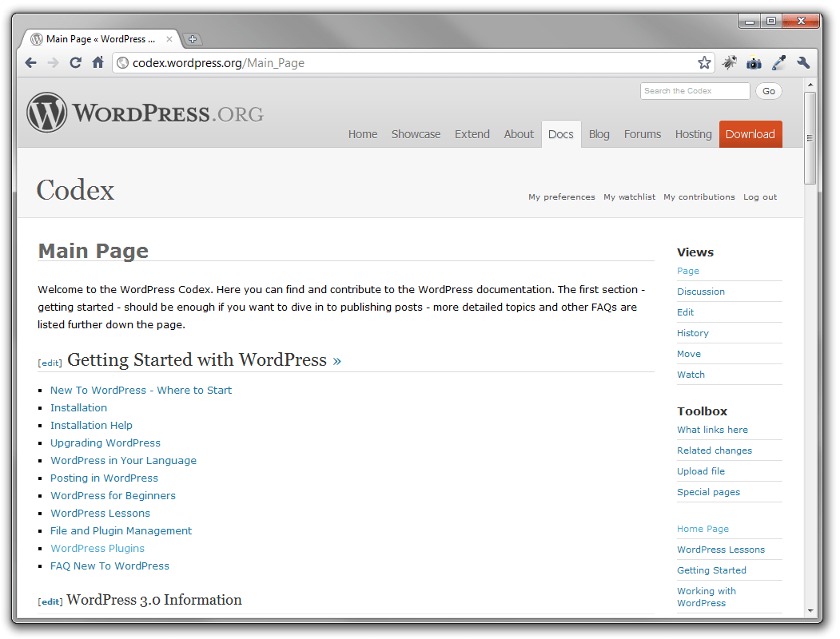Click the eyedropper color picker extension icon
This screenshot has width=840, height=639.
[779, 62]
